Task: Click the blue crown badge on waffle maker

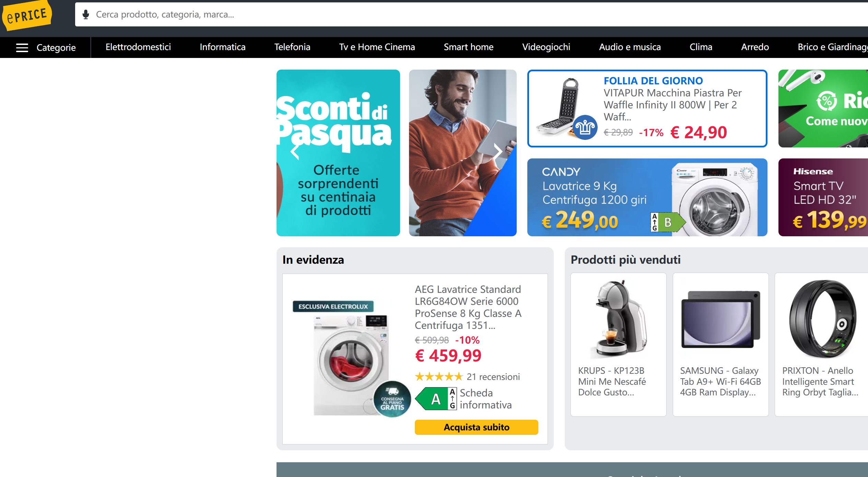Action: point(585,128)
